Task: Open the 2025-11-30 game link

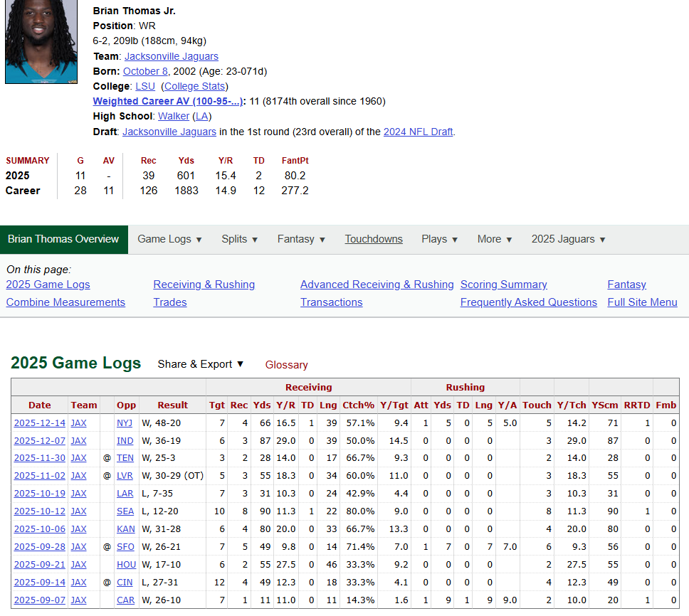Action: (x=40, y=458)
